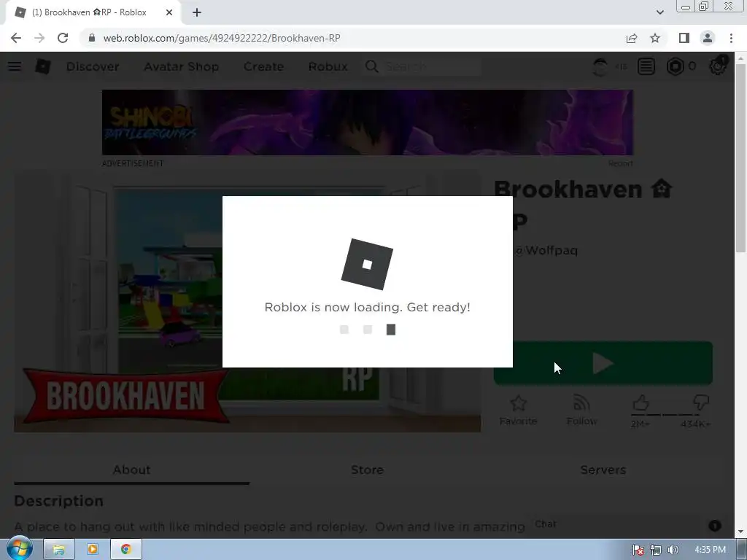
Task: Open the Windows Start button
Action: tap(20, 549)
